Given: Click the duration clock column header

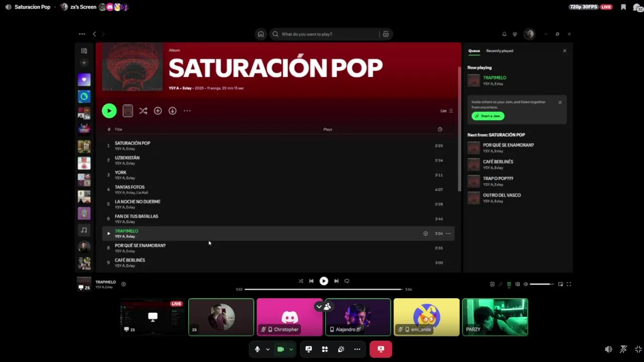Looking at the screenshot, I should 440,129.
